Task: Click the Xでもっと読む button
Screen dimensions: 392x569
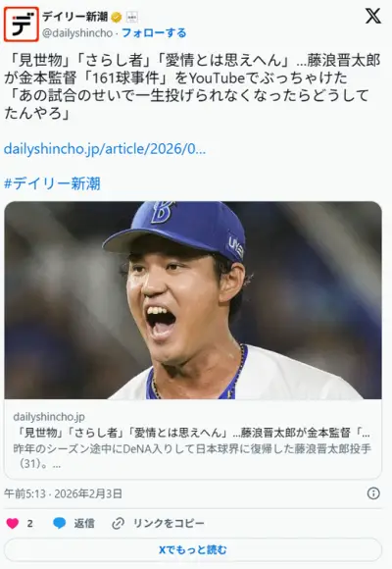Action: 193,549
